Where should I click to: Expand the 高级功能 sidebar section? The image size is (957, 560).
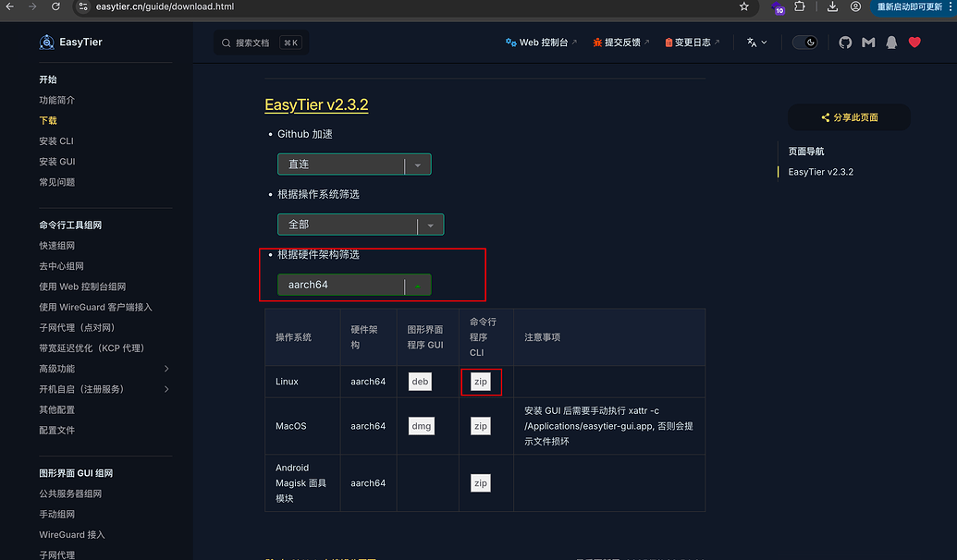(166, 369)
